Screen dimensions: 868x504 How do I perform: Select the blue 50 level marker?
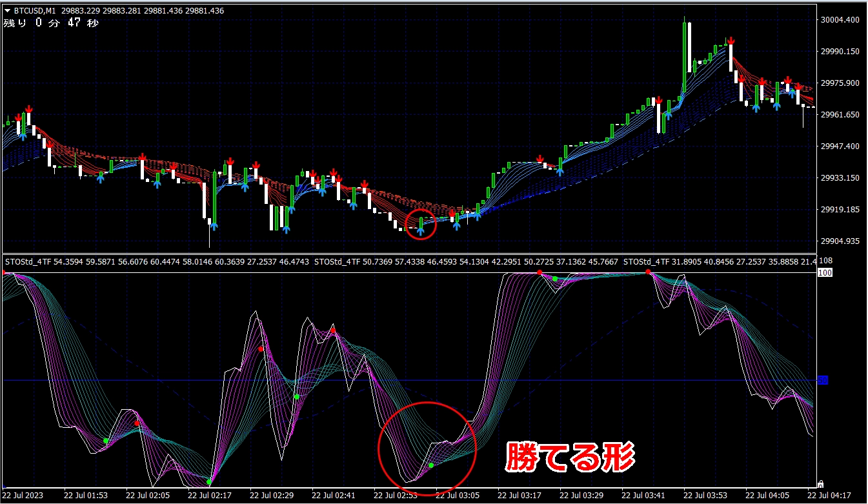[823, 380]
